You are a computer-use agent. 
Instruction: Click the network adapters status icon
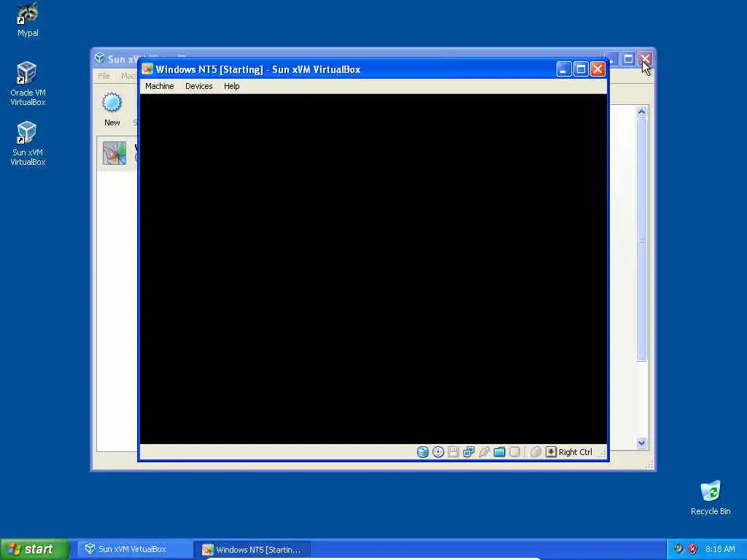coord(469,452)
